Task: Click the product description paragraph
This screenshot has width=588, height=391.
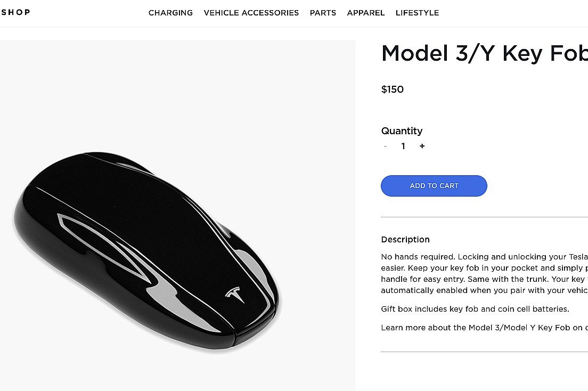Action: (484, 274)
